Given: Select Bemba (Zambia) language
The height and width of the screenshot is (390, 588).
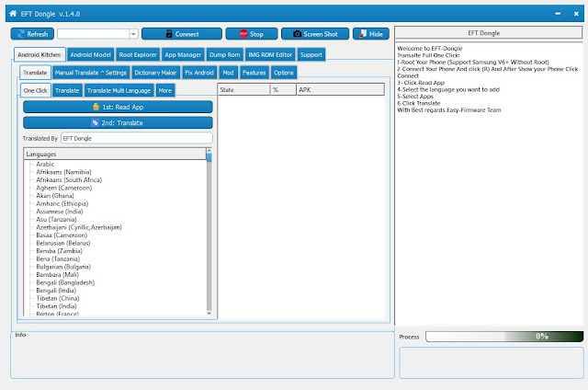Looking at the screenshot, I should tap(59, 251).
